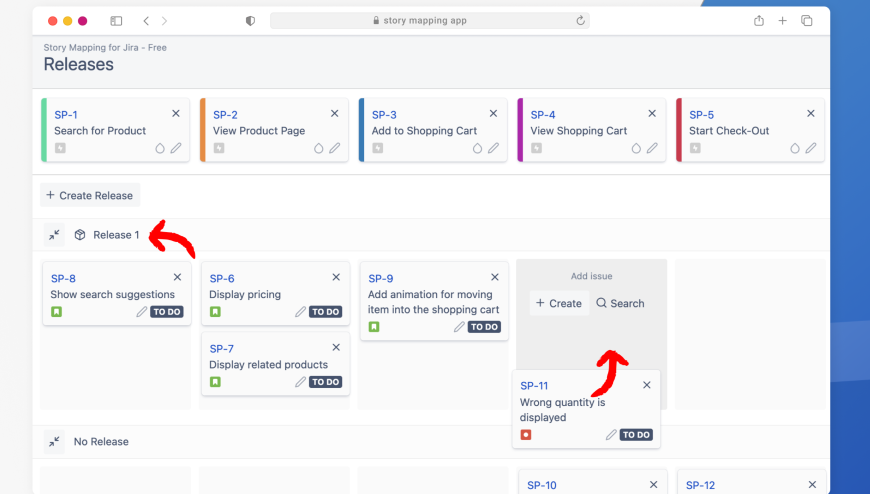Reload the page with refresh icon

(580, 21)
